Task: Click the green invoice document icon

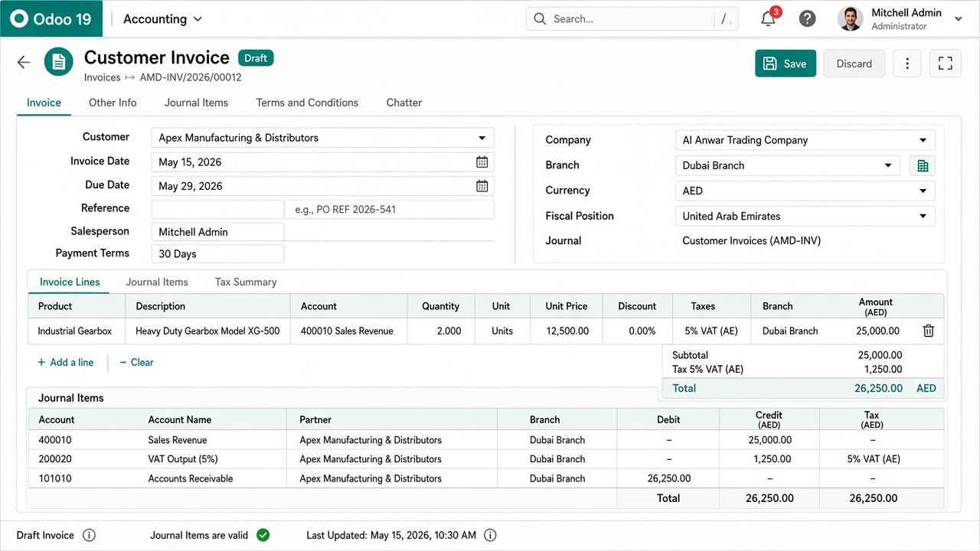Action: [x=59, y=62]
